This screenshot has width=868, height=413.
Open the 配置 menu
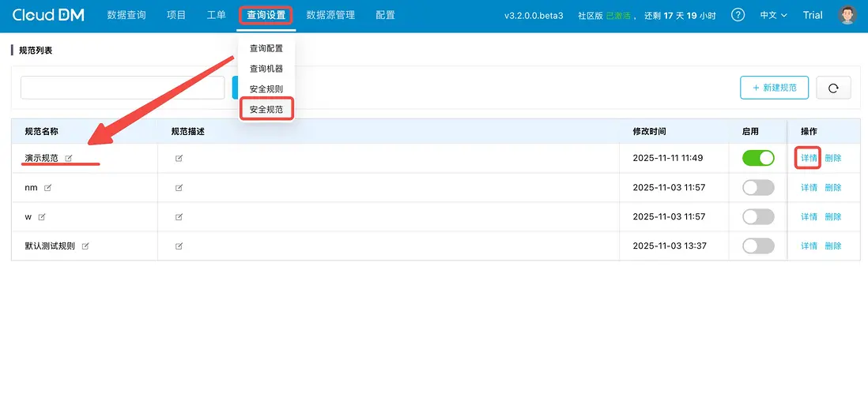[385, 16]
